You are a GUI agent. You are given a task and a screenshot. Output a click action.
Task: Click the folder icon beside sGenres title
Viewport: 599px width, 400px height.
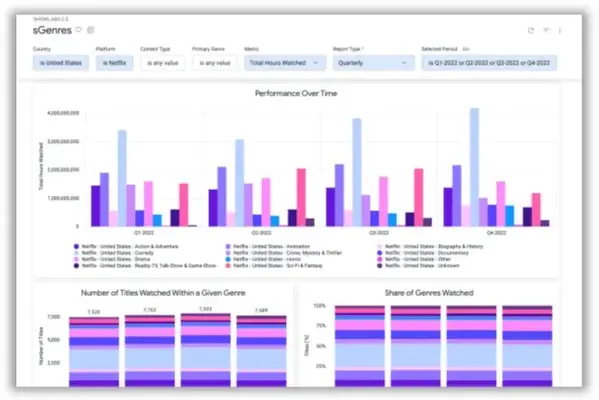(91, 29)
